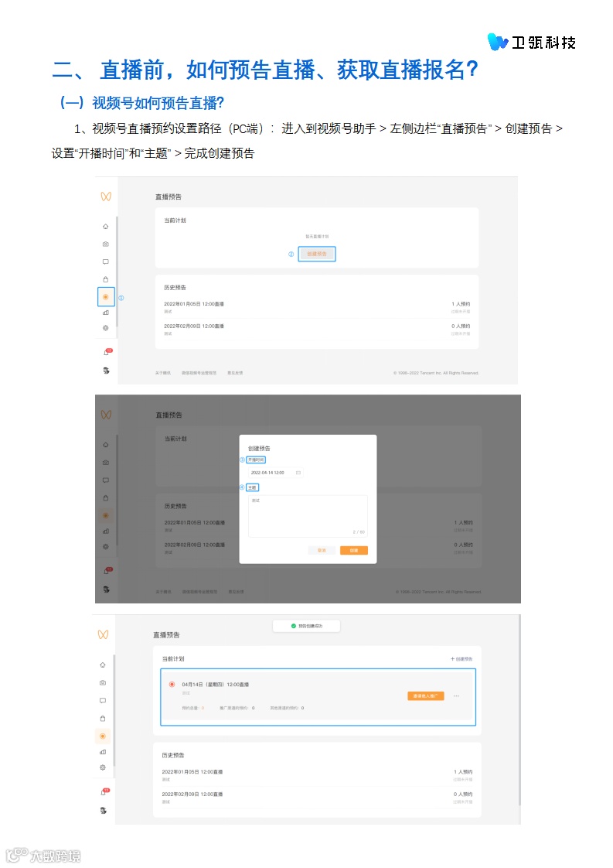
Task: Click the account avatar in the third screenshot's sidebar
Action: click(103, 811)
